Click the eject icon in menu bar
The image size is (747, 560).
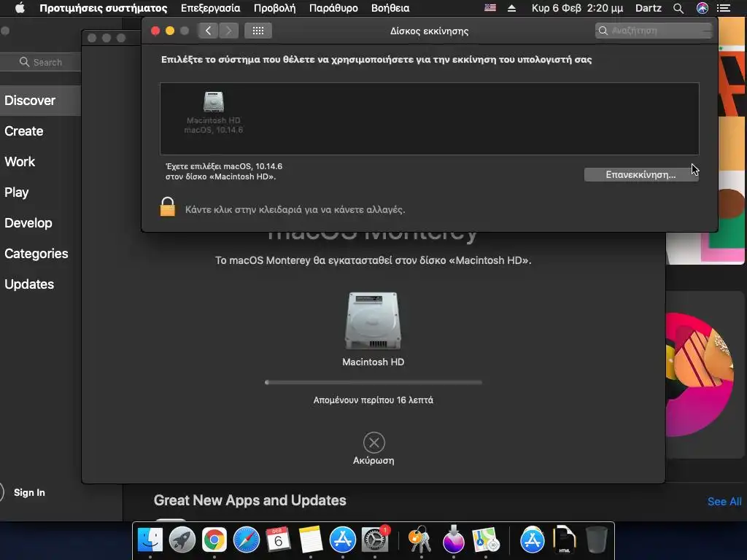tap(511, 8)
